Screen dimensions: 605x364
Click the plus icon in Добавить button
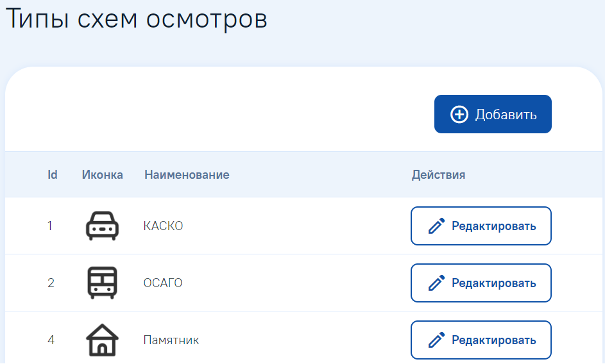coord(459,114)
